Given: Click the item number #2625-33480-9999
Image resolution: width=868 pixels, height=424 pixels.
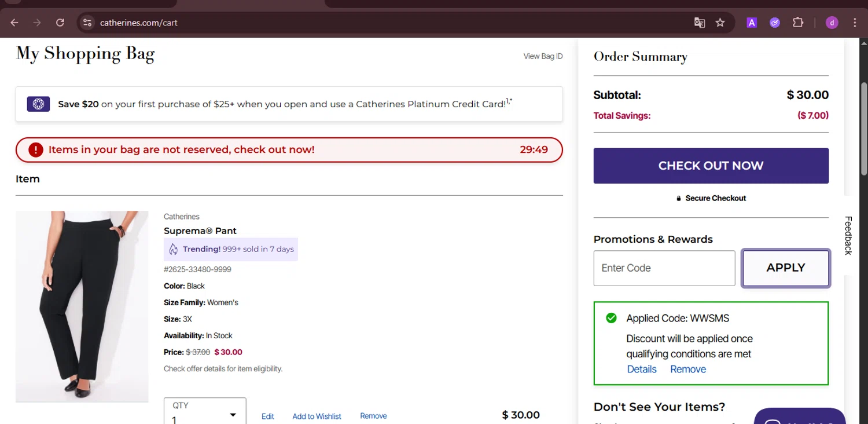Looking at the screenshot, I should coord(197,269).
